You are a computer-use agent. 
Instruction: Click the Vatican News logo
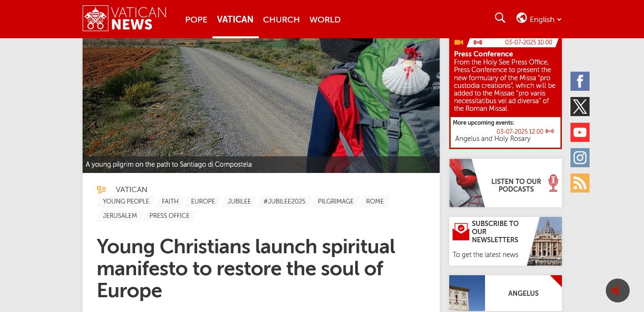coord(125,19)
